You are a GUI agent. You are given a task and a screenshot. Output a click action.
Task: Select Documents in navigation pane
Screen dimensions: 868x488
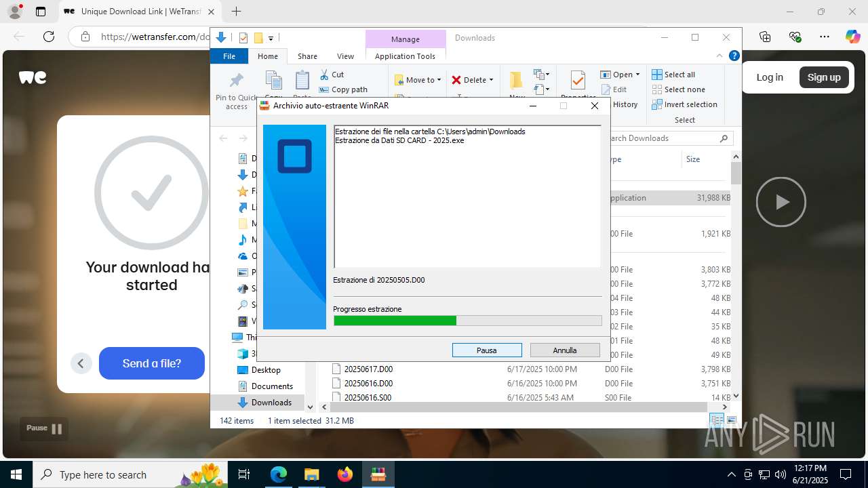272,386
